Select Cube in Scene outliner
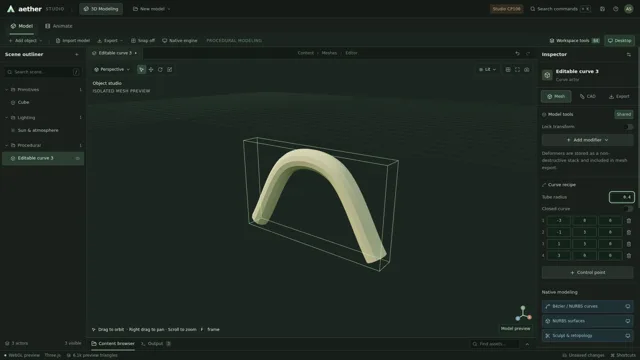The height and width of the screenshot is (360, 640). [x=43, y=102]
